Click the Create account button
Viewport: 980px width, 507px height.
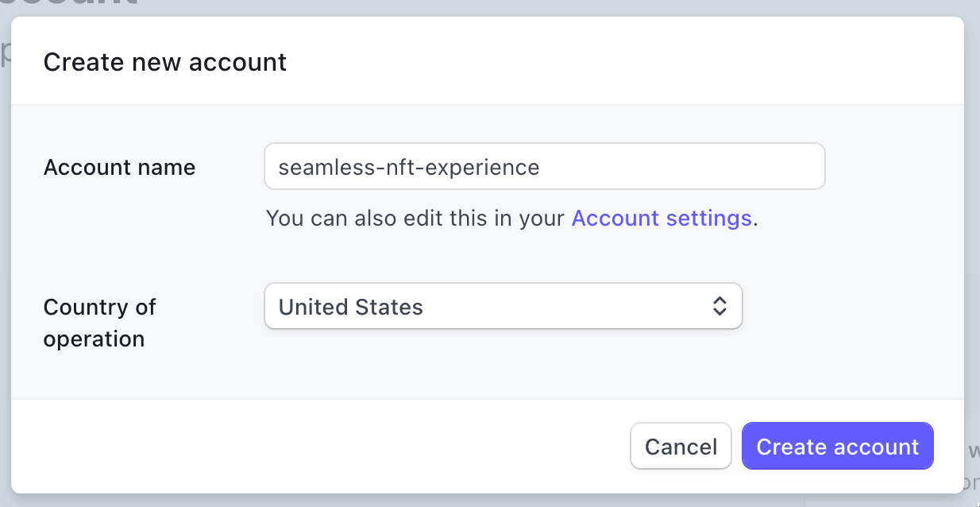coord(837,447)
